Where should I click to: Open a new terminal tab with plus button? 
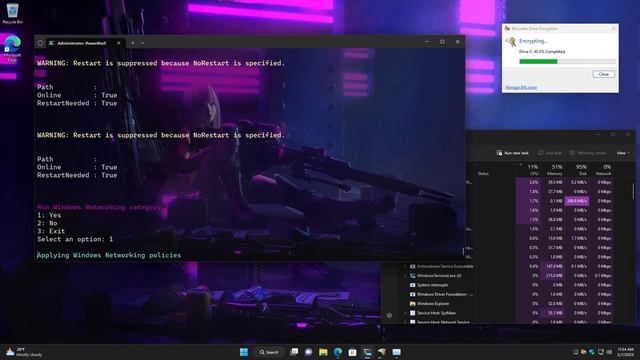click(133, 43)
